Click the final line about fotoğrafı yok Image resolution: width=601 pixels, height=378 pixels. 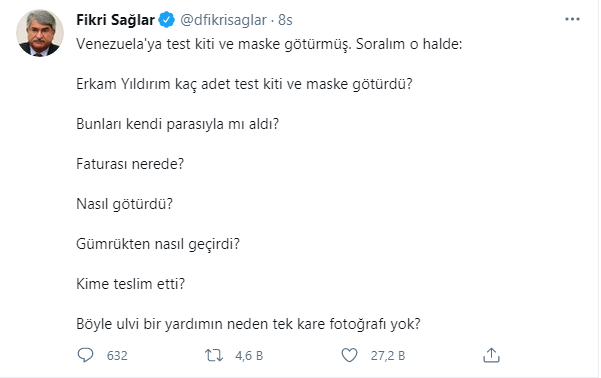248,324
